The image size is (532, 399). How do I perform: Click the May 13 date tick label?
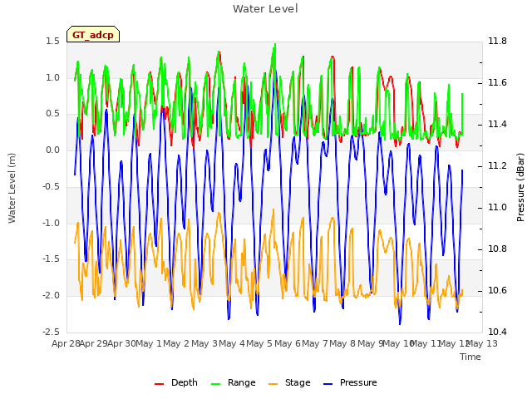tap(482, 343)
